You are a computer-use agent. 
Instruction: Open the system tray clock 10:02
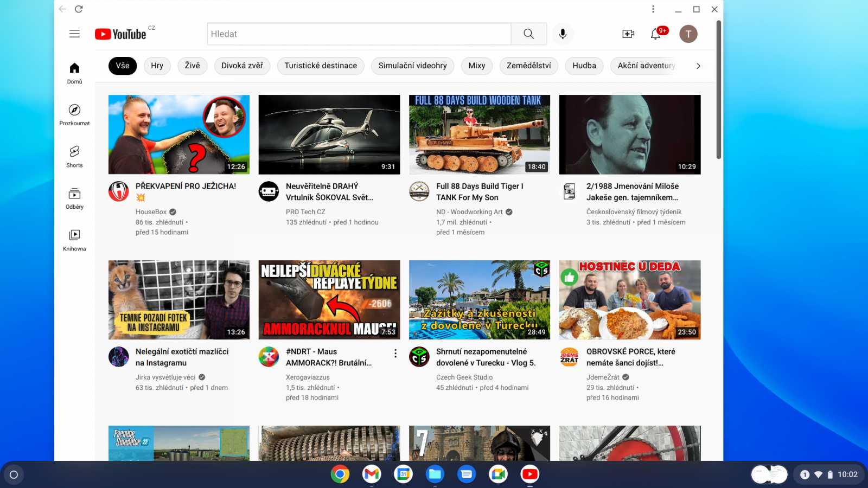coord(847,474)
